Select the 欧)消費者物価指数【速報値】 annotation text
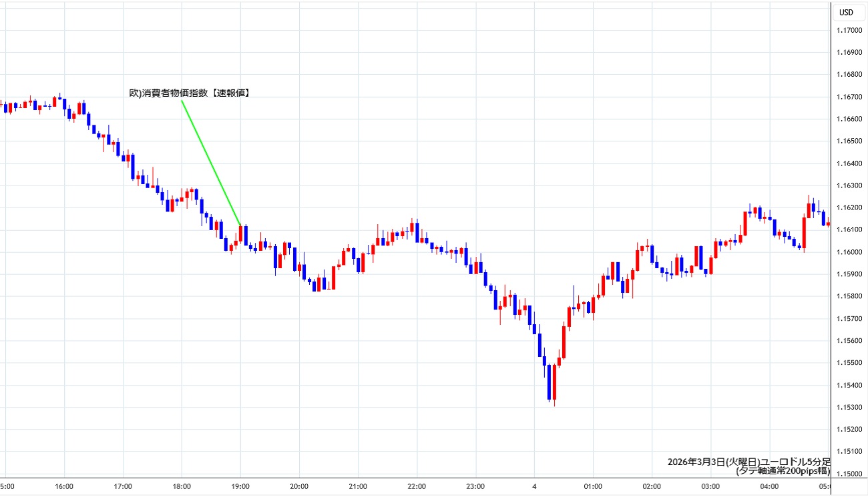Screen dimensions: 868x497 pyautogui.click(x=190, y=93)
